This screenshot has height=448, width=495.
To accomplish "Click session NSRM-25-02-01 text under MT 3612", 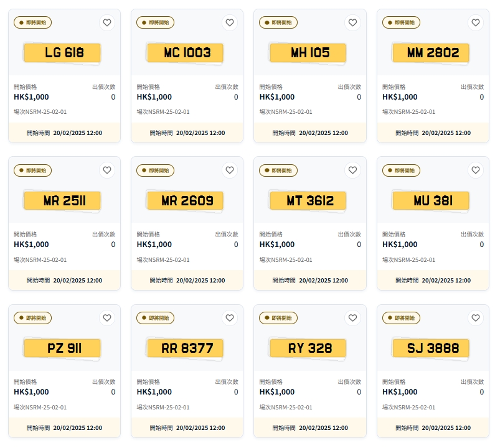I will tap(287, 259).
